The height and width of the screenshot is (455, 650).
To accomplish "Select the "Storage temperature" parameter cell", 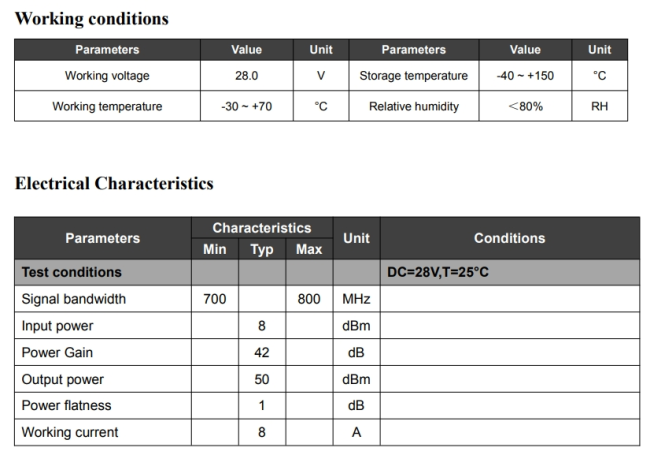I will click(x=413, y=76).
